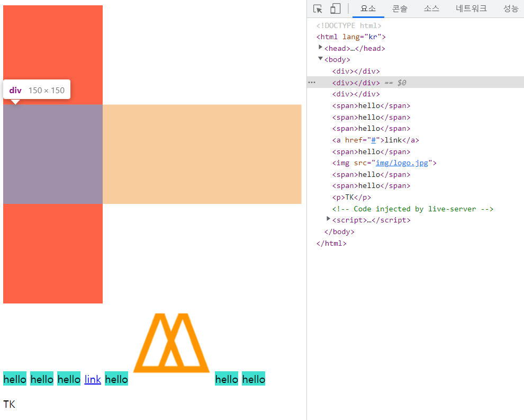Select the <!DOCTYPE html> line
This screenshot has width=524, height=420.
coord(349,26)
